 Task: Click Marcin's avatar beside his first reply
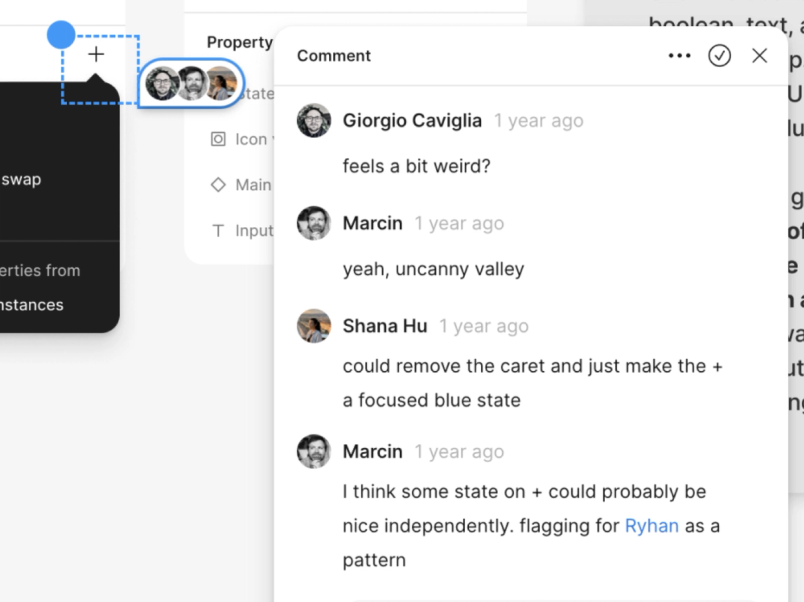click(x=314, y=223)
